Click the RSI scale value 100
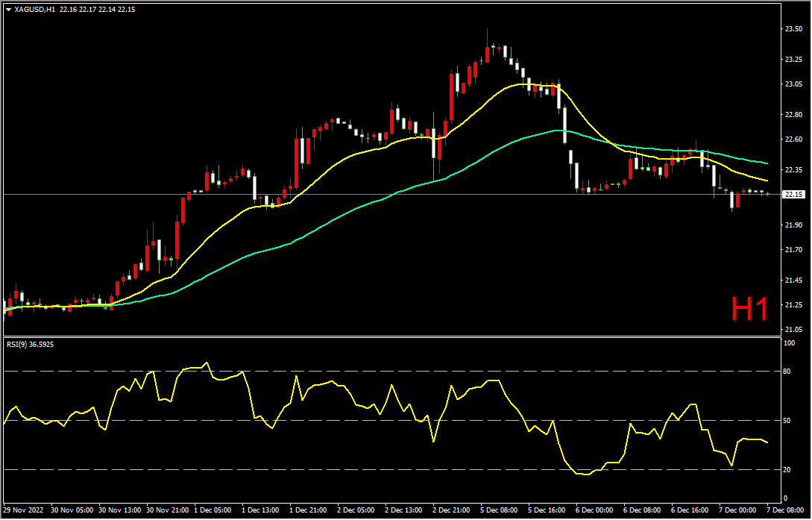The width and height of the screenshot is (812, 520). (x=790, y=343)
